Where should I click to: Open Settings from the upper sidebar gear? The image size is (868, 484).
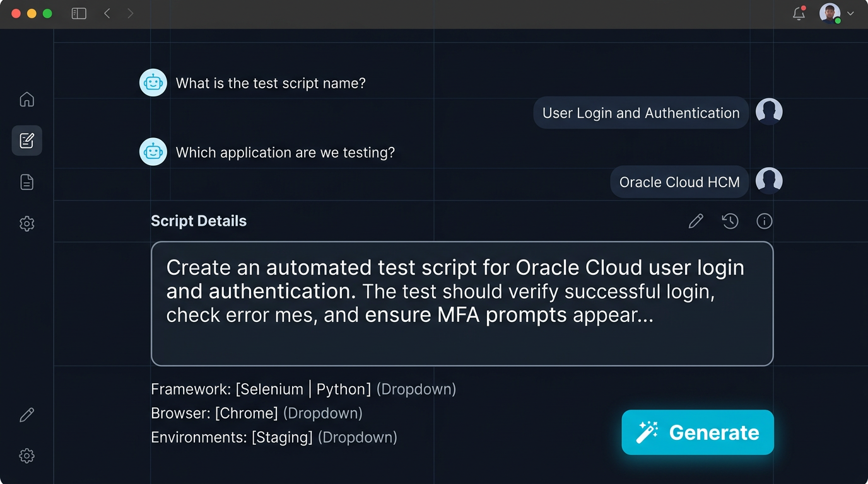(26, 224)
